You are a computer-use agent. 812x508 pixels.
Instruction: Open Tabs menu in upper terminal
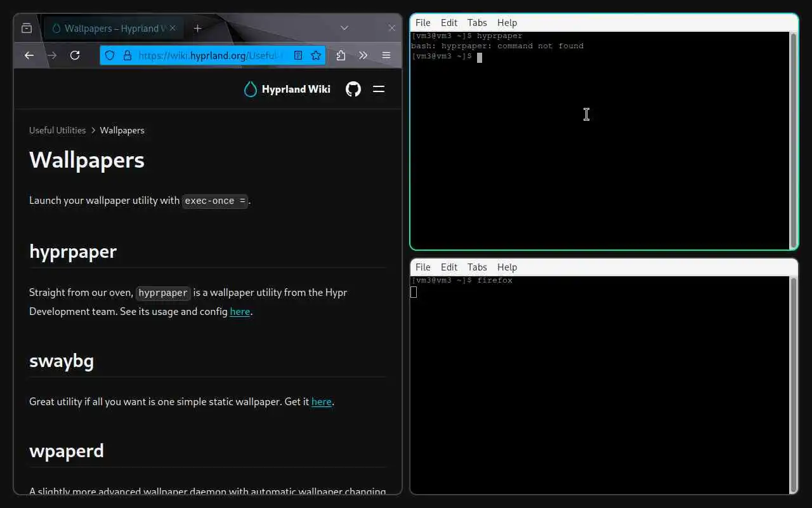coord(477,23)
